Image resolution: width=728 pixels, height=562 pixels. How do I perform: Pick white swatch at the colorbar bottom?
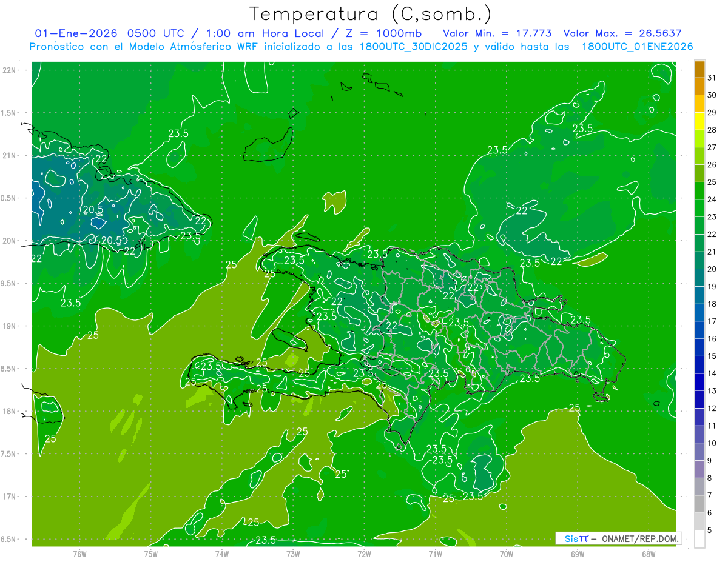click(x=699, y=538)
